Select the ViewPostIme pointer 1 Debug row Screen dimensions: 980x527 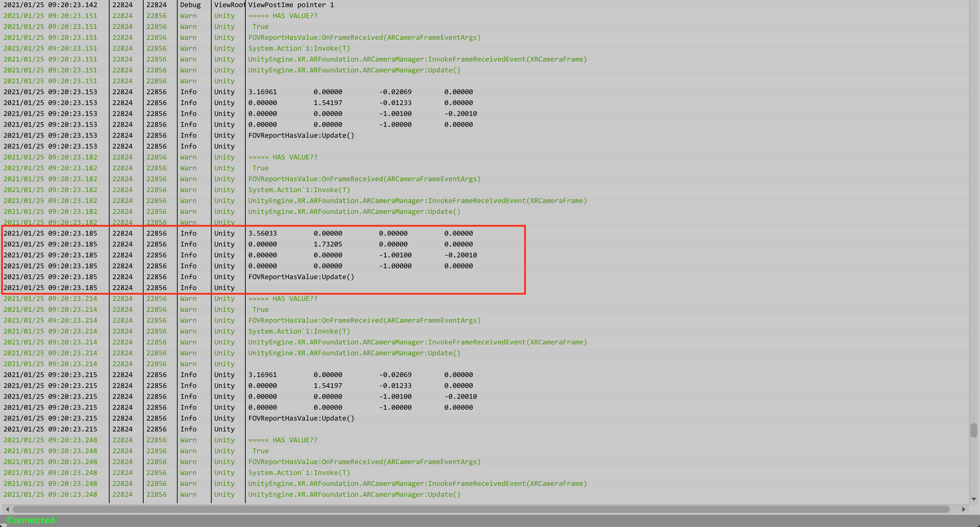[x=291, y=5]
